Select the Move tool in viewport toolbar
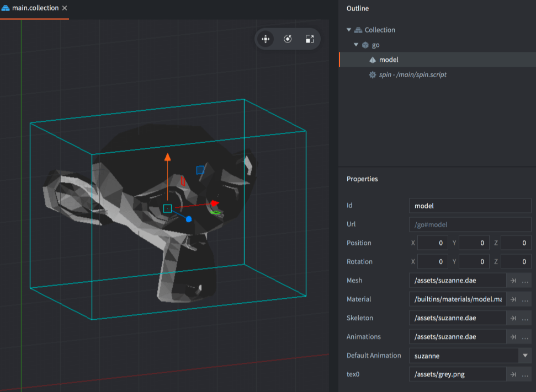 (266, 39)
